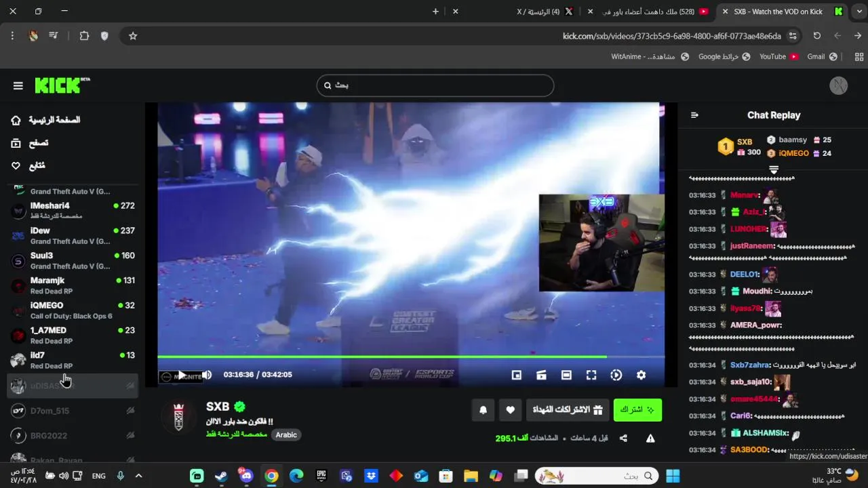Open the following sidebar section heart
868x488 pixels.
point(28,166)
